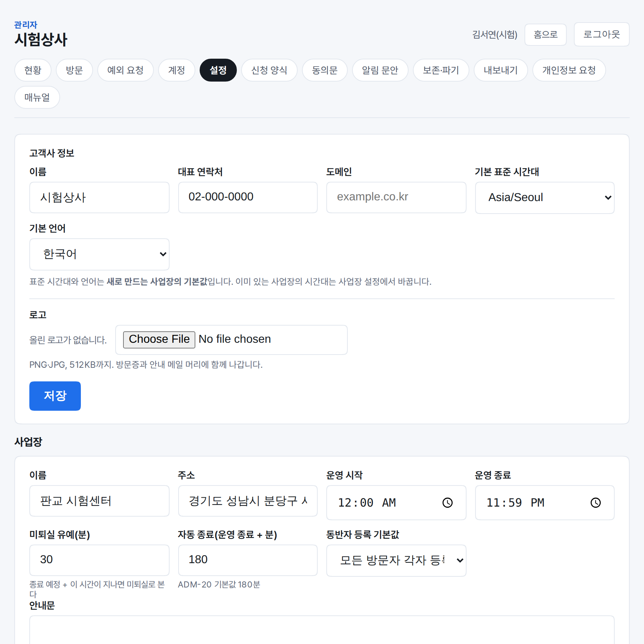
Task: Click the 도메인 field with example.co.kr placeholder
Action: pos(396,197)
